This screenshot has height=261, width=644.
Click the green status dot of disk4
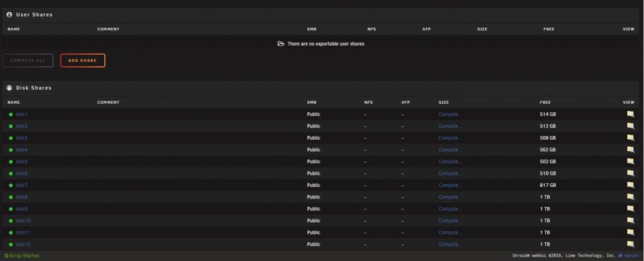(x=11, y=150)
